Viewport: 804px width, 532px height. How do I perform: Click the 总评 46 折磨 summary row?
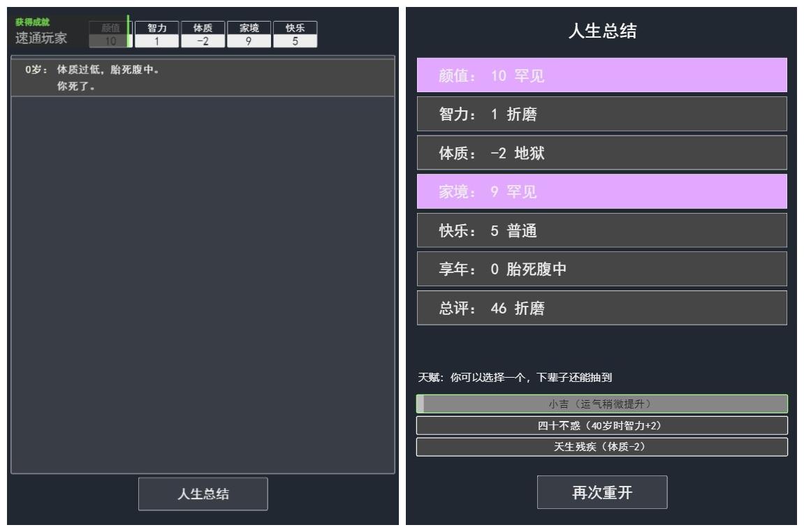(x=602, y=307)
